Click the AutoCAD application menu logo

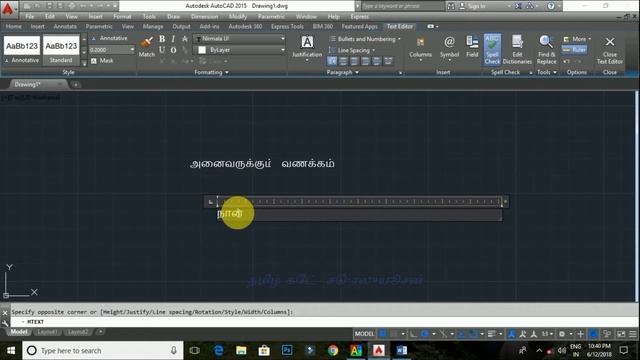(8, 8)
